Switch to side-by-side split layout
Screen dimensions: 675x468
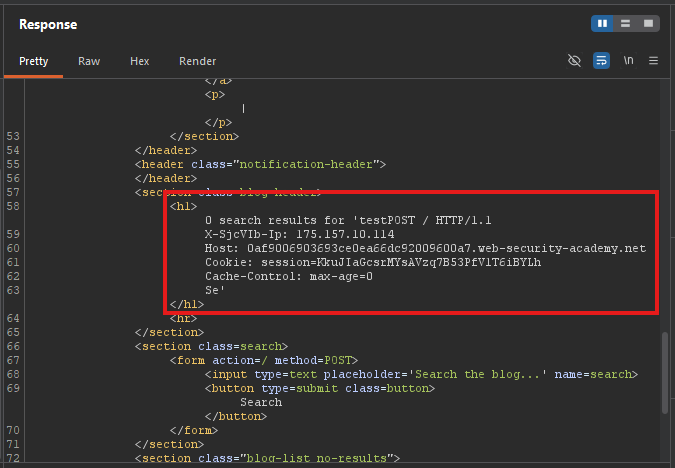[602, 24]
